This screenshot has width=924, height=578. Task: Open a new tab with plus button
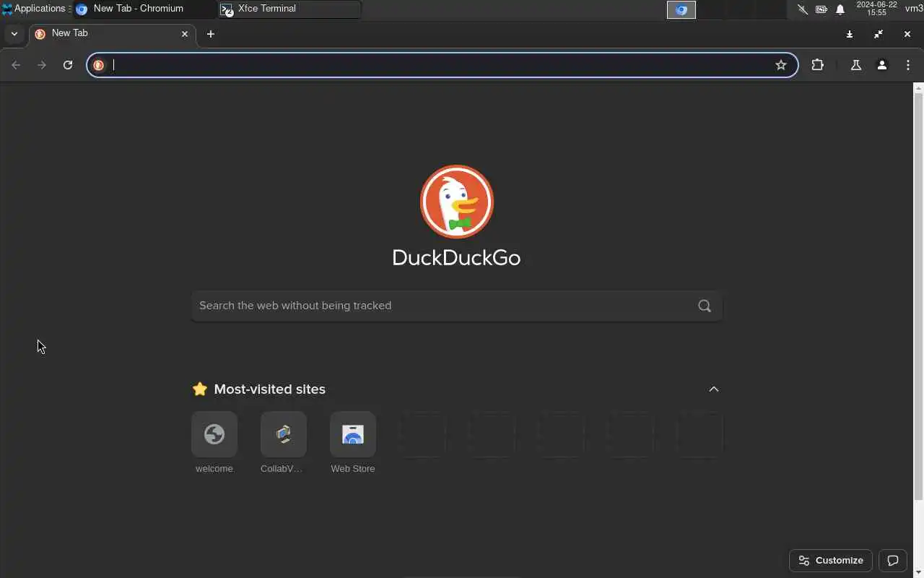211,34
